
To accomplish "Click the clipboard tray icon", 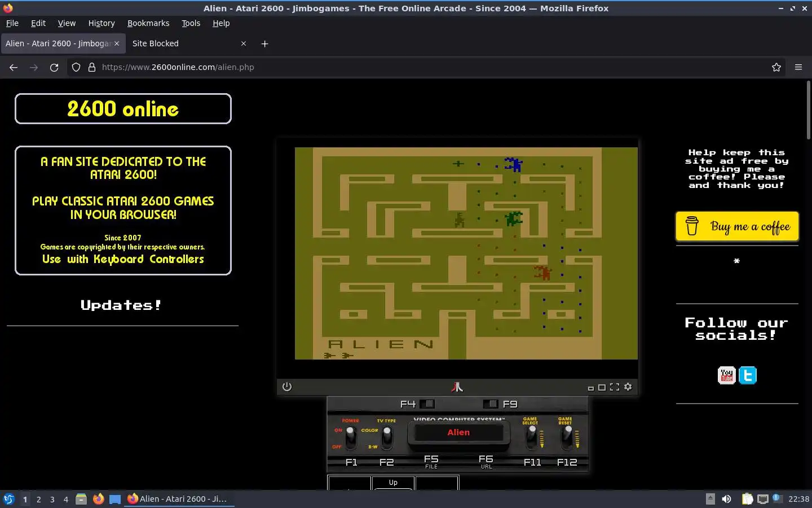I will pyautogui.click(x=747, y=499).
